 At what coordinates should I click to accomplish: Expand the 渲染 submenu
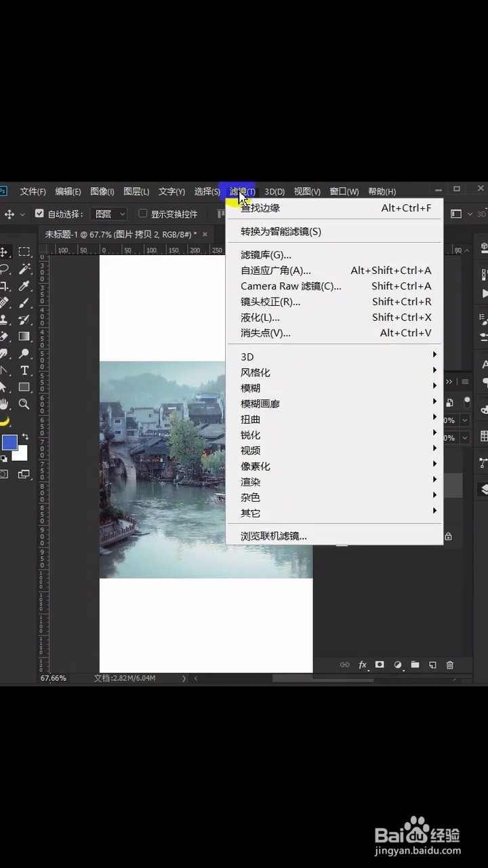[334, 481]
